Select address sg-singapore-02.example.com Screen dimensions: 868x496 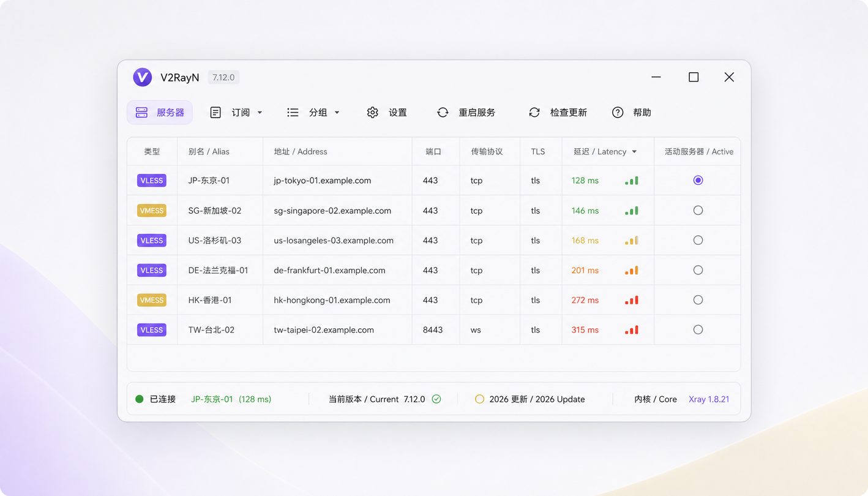(x=332, y=211)
